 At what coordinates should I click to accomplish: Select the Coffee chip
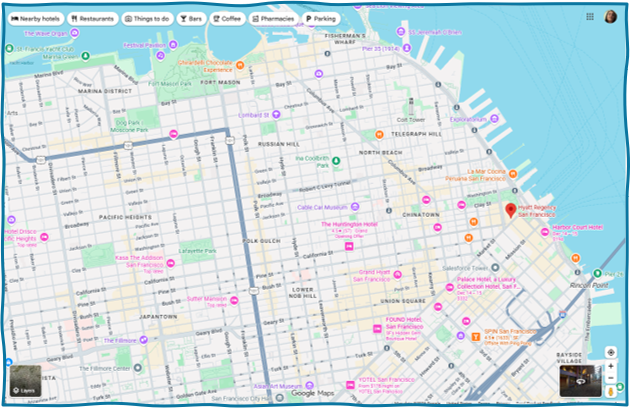(x=227, y=19)
